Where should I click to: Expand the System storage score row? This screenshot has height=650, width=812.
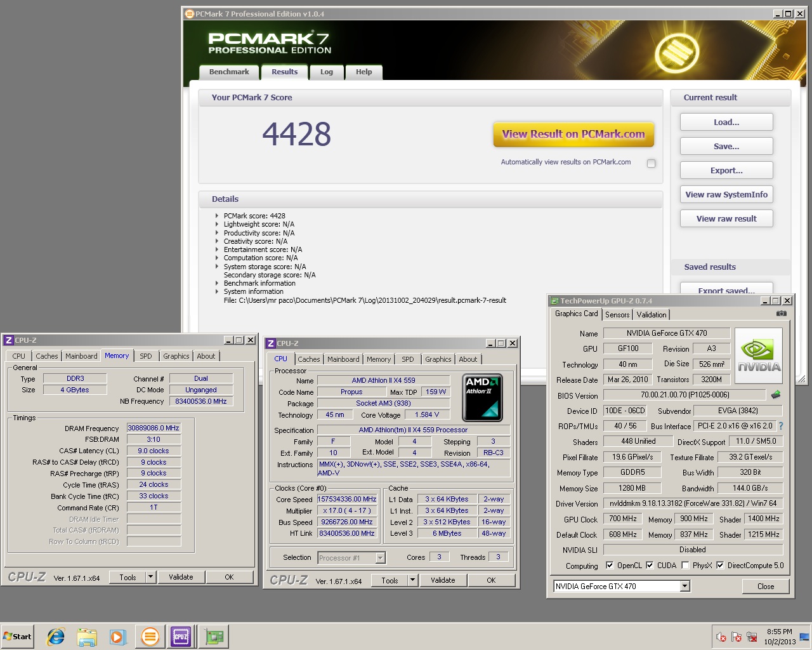pyautogui.click(x=217, y=267)
